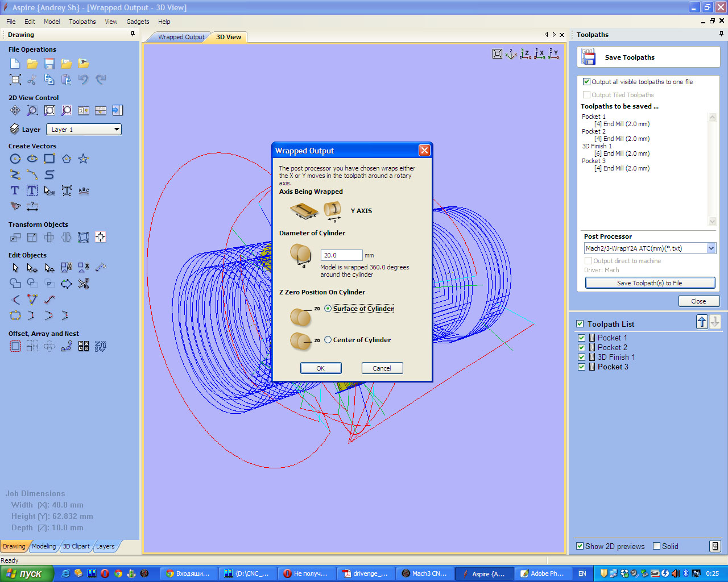Image resolution: width=728 pixels, height=582 pixels.
Task: Enable the Solid preview checkbox
Action: (x=657, y=546)
